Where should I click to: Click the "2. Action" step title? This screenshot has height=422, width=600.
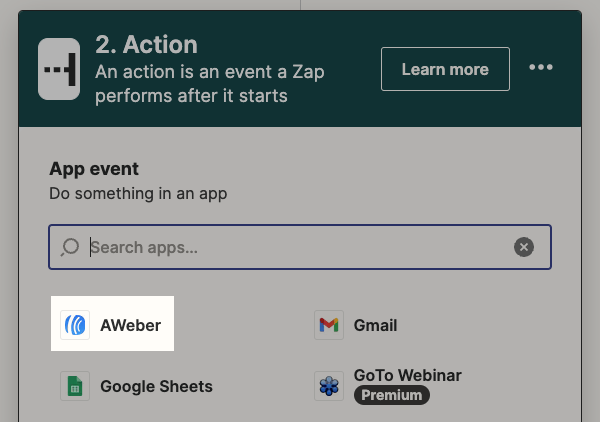pyautogui.click(x=146, y=45)
